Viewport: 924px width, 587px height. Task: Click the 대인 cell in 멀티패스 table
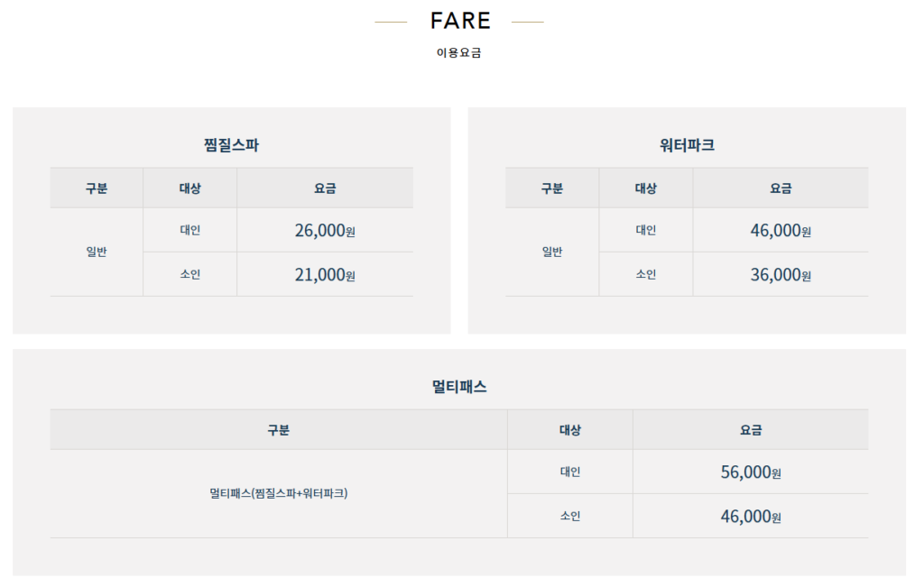tap(570, 472)
